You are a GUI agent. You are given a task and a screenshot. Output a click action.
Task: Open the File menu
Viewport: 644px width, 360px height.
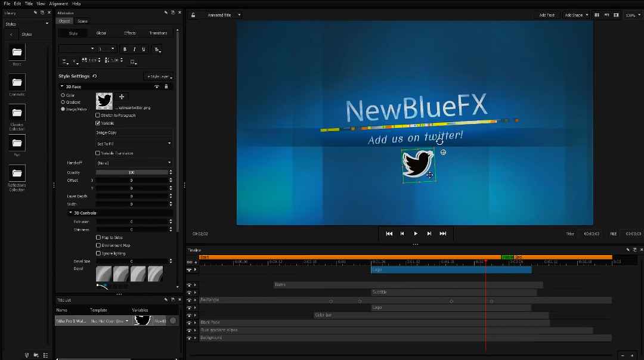tap(7, 4)
